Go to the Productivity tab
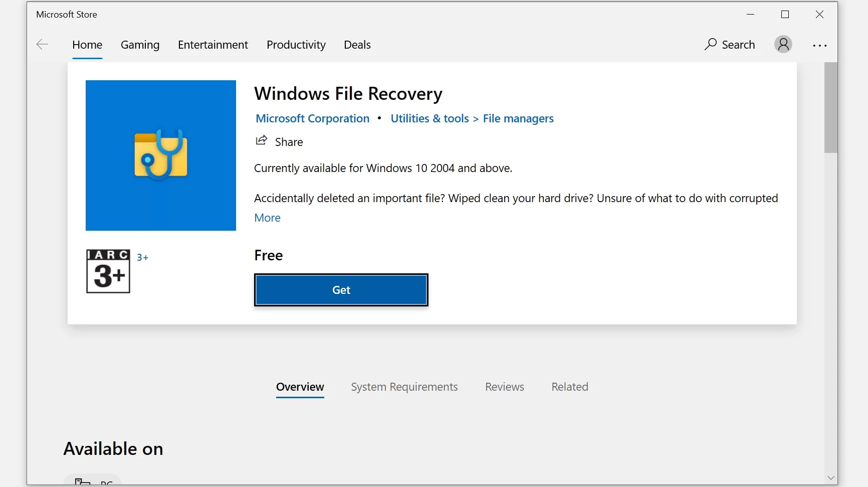Screen dimensions: 868x487 pos(296,45)
